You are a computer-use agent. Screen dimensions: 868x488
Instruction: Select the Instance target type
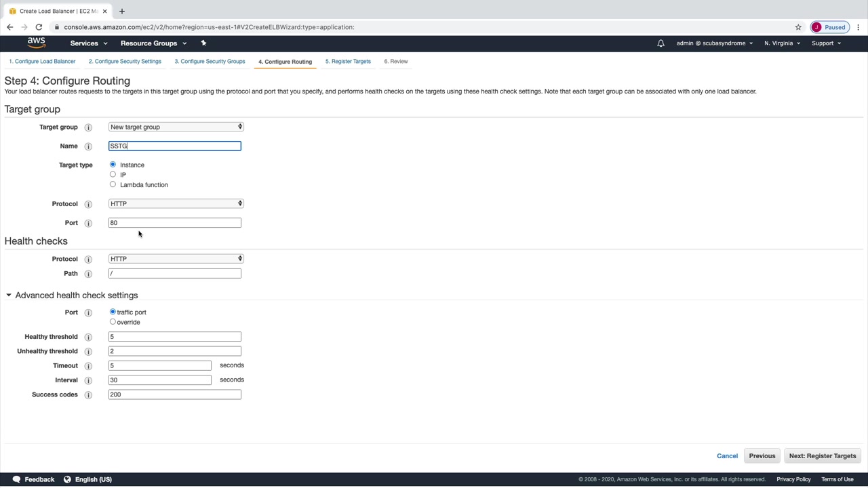point(113,165)
